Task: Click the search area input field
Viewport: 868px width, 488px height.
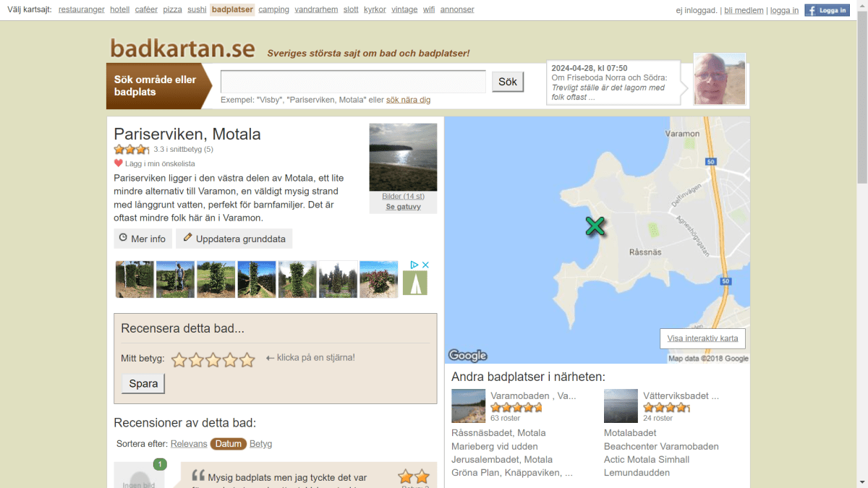Action: click(x=353, y=82)
